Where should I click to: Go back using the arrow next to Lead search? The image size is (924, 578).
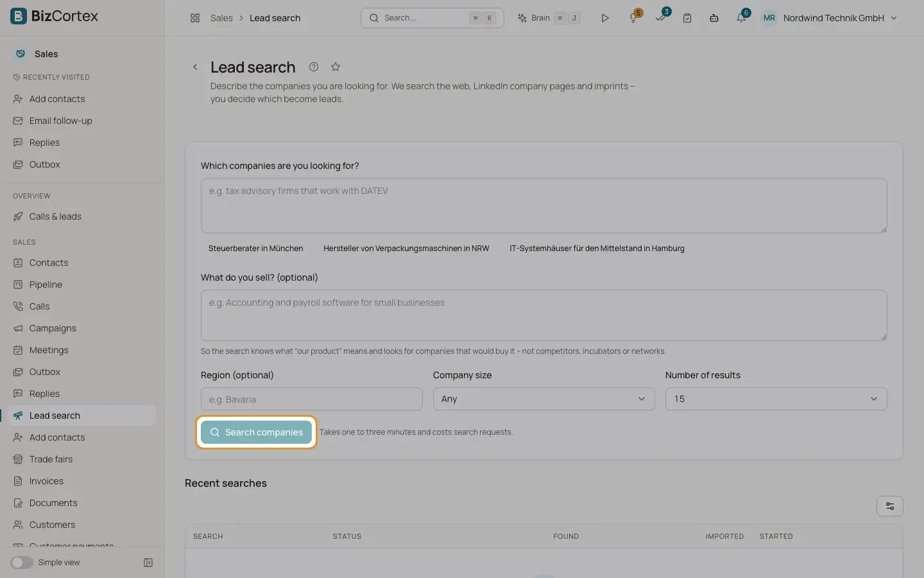tap(195, 67)
